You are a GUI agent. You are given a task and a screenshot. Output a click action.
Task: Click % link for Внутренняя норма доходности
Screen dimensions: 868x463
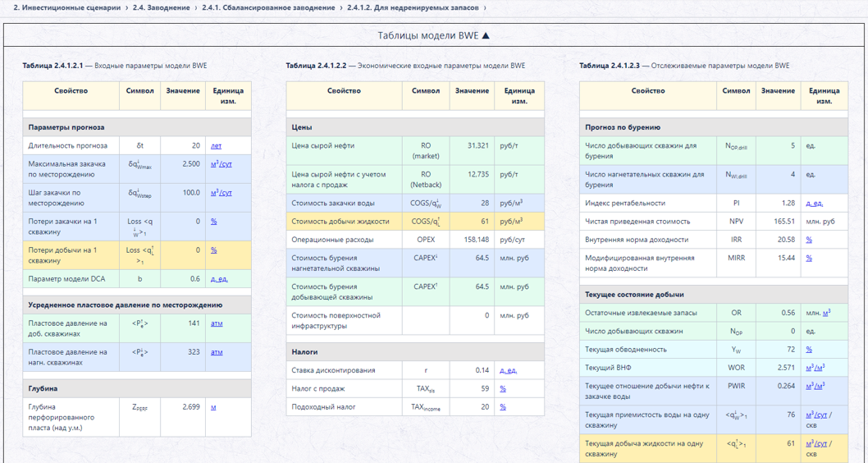tap(809, 240)
